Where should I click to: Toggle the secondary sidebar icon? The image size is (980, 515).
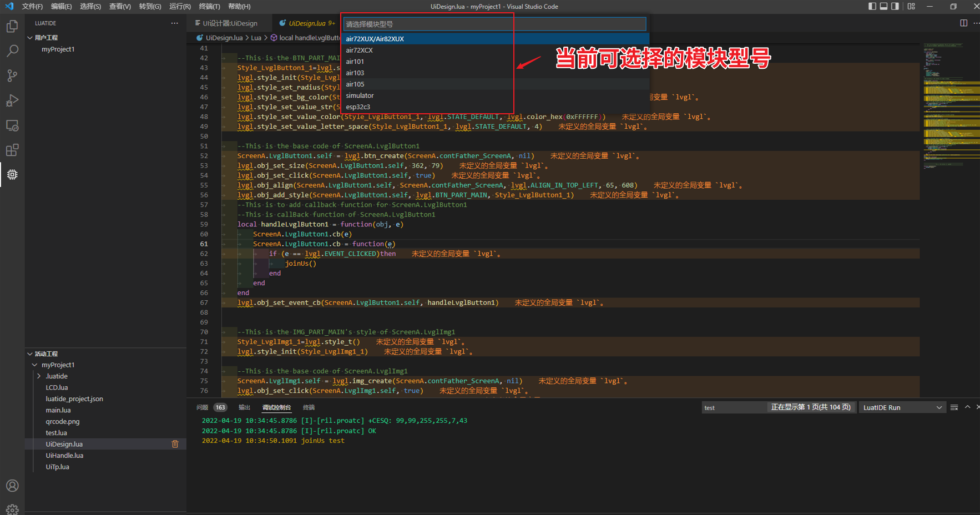[x=895, y=6]
